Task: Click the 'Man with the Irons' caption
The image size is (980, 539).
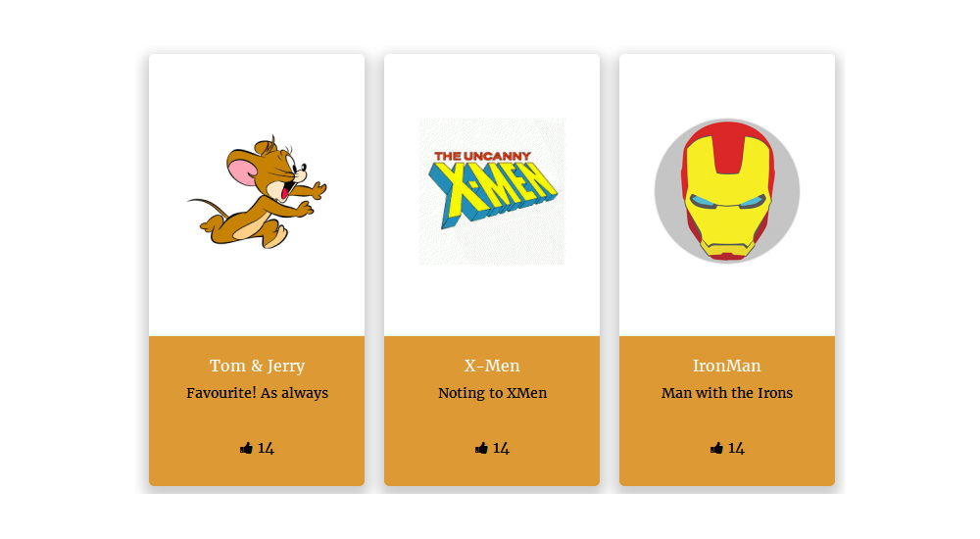Action: coord(727,393)
